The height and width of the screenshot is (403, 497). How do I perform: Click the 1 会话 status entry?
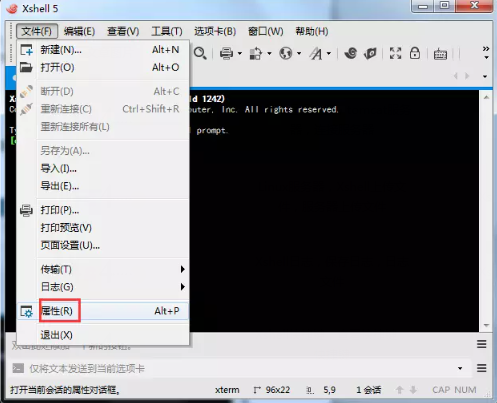pos(368,390)
